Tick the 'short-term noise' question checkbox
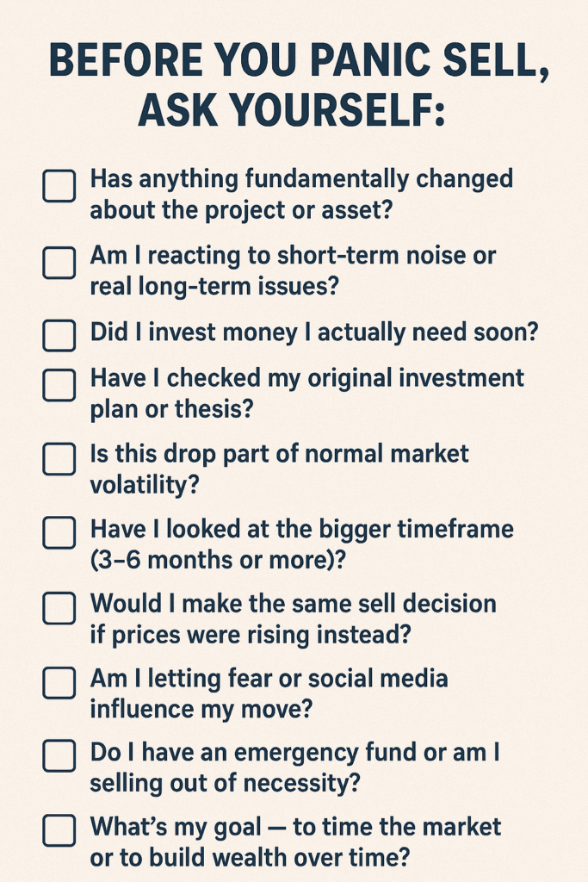 tap(59, 262)
